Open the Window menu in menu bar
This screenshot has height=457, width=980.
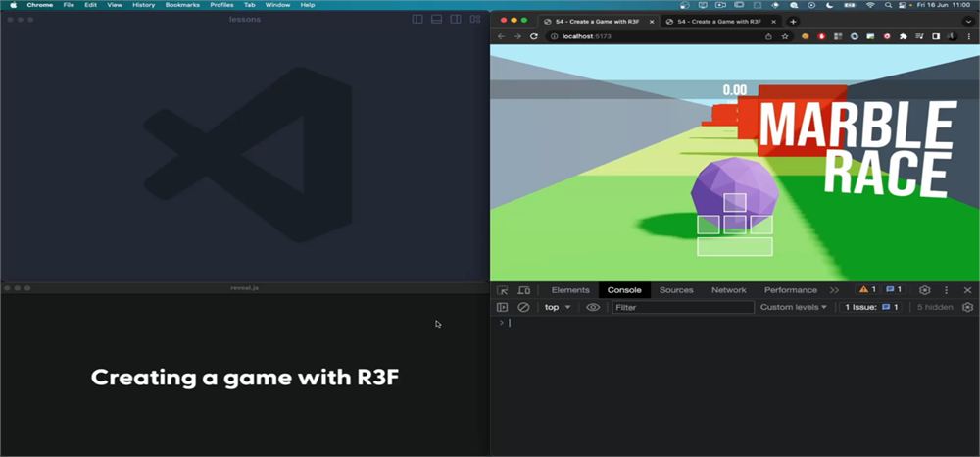point(277,5)
